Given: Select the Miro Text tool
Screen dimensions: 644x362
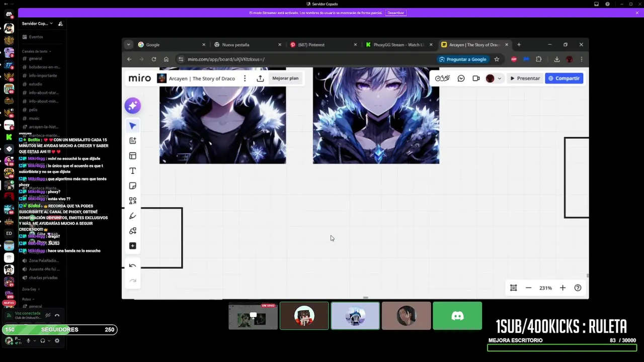Looking at the screenshot, I should click(x=133, y=171).
